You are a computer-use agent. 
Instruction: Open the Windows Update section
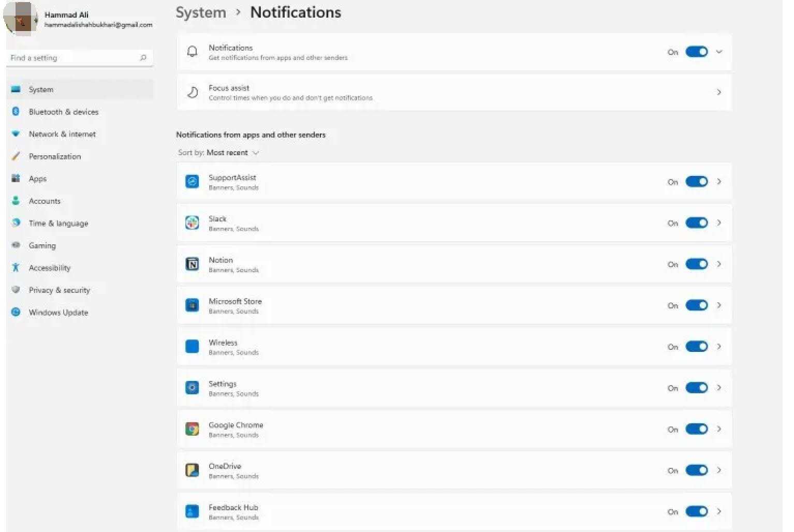pos(58,312)
